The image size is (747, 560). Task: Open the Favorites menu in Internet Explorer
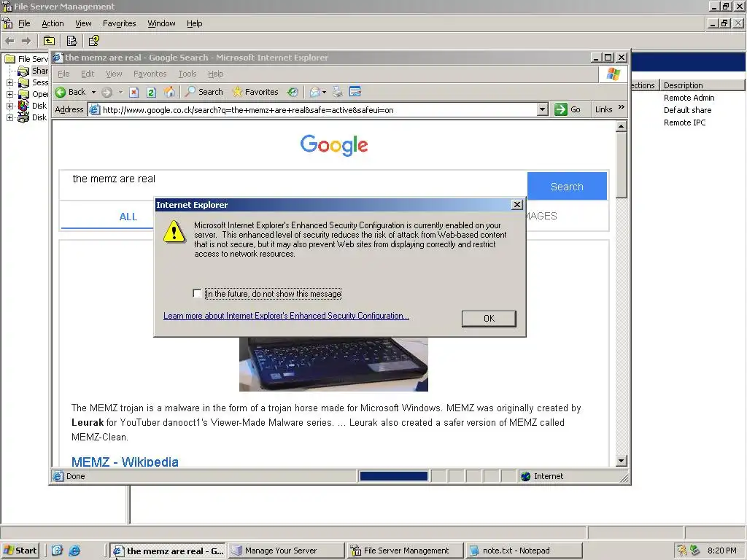click(x=150, y=74)
